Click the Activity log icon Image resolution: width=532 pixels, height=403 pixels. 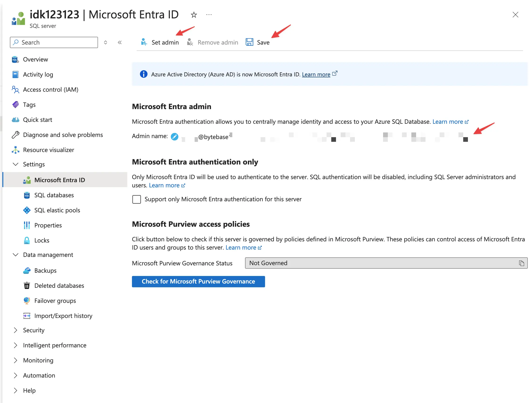pos(15,74)
